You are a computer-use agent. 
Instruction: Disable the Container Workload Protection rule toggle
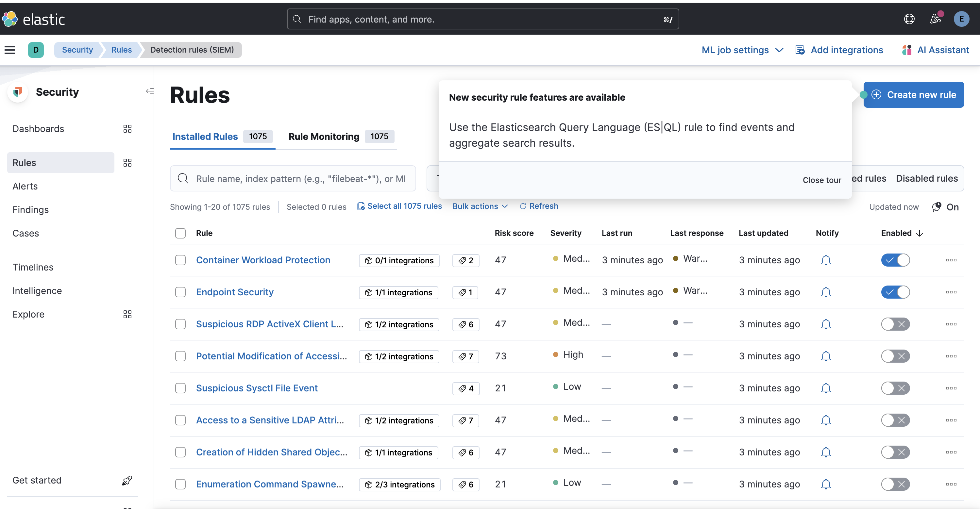click(895, 260)
